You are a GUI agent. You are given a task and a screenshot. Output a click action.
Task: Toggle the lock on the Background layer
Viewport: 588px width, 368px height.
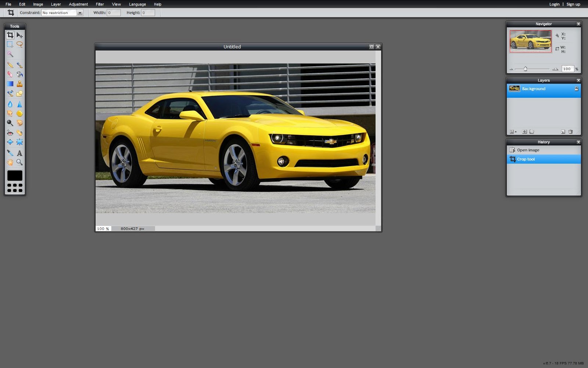pyautogui.click(x=576, y=89)
